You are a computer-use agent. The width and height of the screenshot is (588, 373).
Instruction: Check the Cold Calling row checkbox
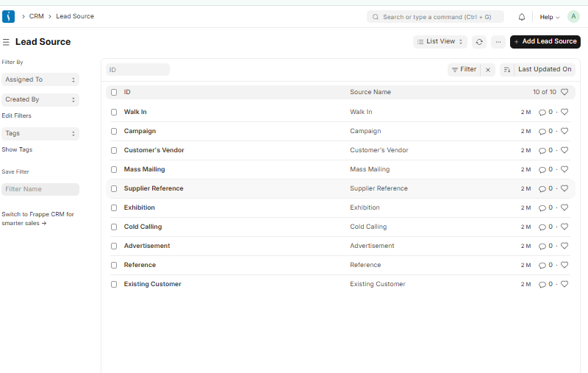point(114,227)
